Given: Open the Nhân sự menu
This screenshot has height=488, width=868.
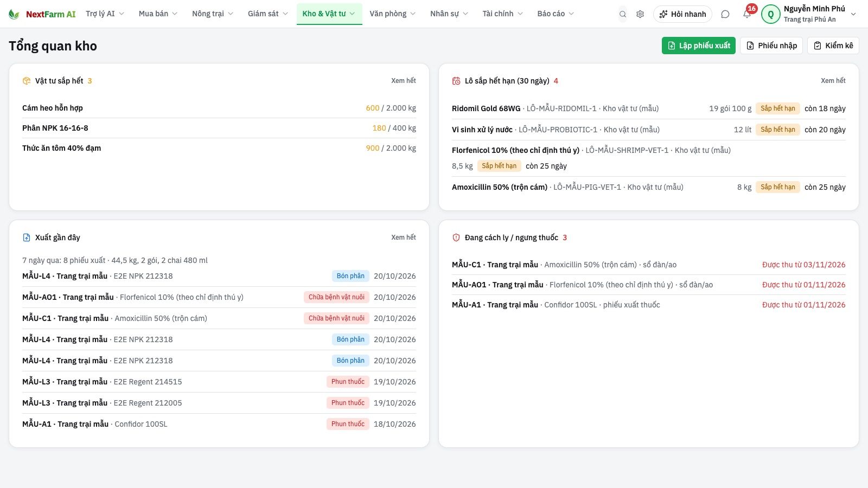Looking at the screenshot, I should [449, 14].
